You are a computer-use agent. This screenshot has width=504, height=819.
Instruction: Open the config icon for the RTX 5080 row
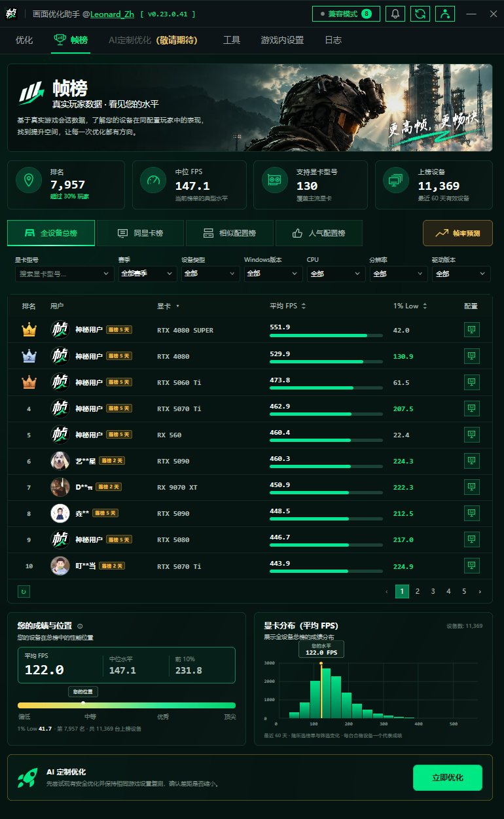(x=471, y=539)
